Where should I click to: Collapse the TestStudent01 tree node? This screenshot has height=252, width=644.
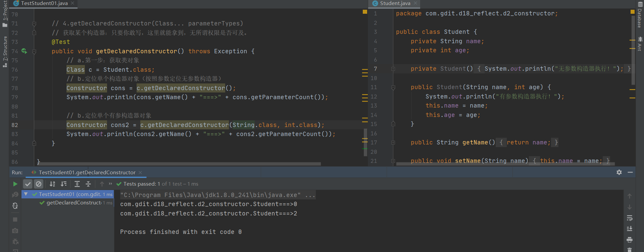pyautogui.click(x=26, y=194)
